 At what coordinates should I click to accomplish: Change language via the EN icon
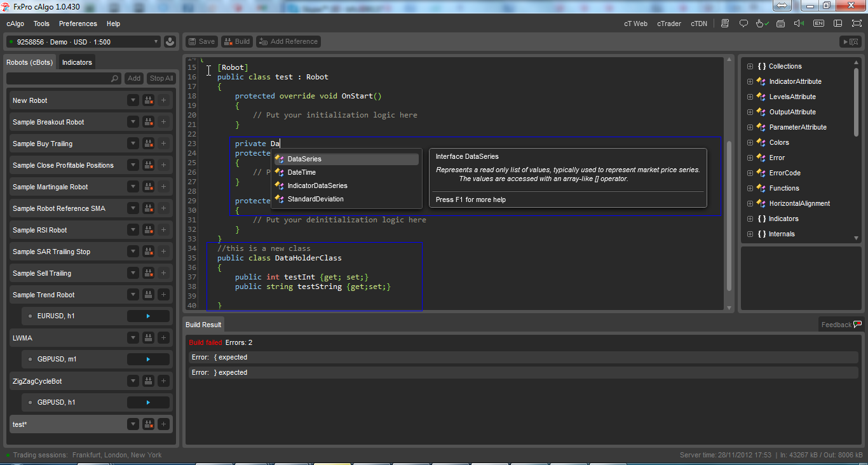point(818,24)
